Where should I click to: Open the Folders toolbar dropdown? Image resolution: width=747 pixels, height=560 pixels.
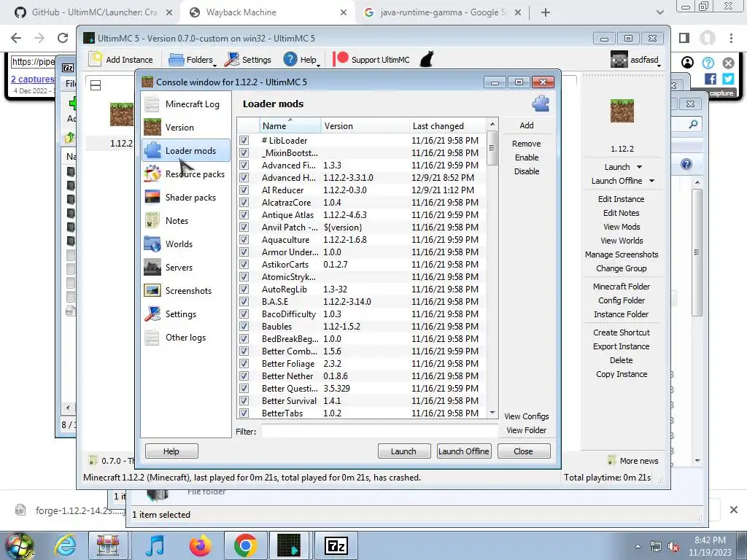pos(192,60)
